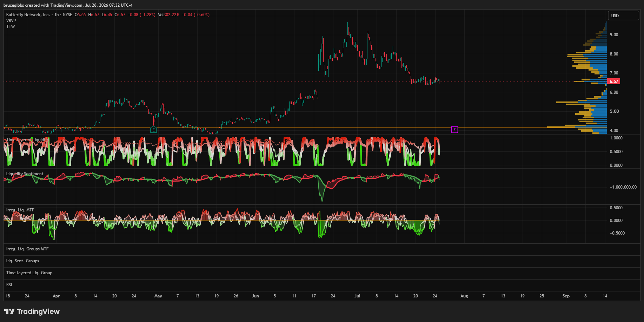Click the −1,000,000.00 scale value
This screenshot has height=322, width=644.
(623, 187)
